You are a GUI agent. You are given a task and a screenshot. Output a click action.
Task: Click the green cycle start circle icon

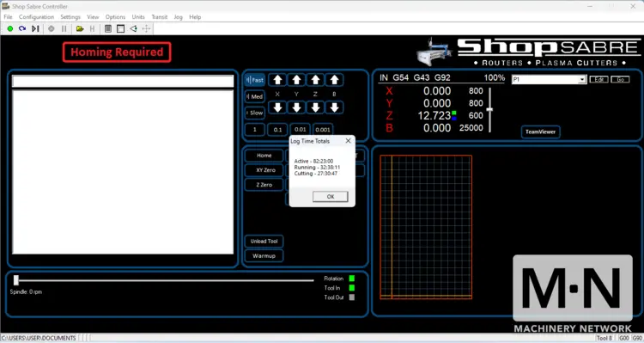pos(10,28)
